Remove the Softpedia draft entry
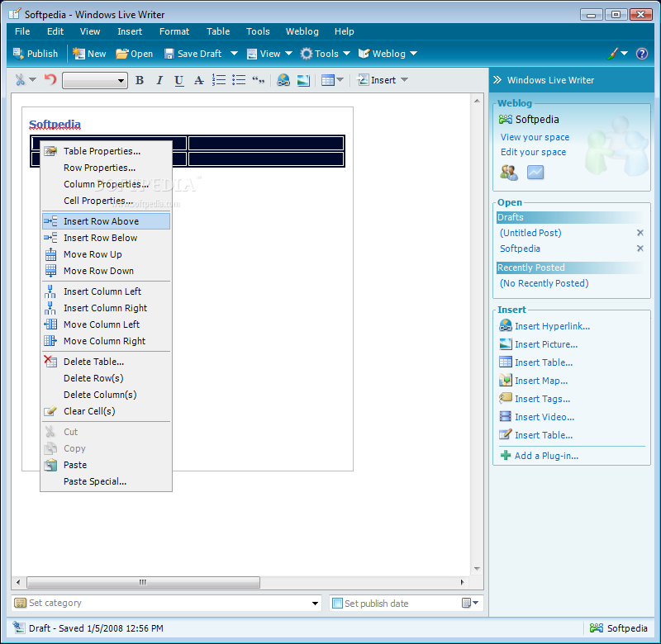This screenshot has width=661, height=644. click(640, 249)
